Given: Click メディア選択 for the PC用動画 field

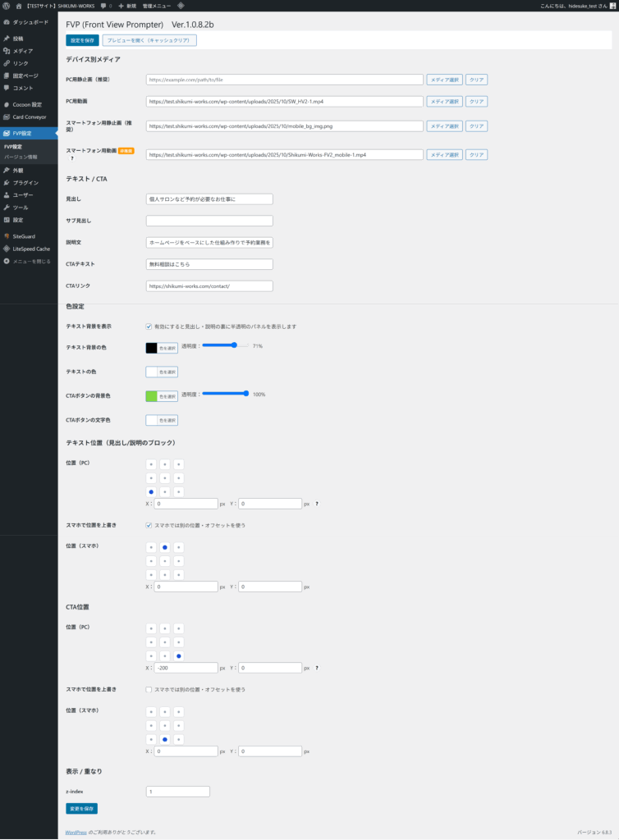Looking at the screenshot, I should pos(444,102).
